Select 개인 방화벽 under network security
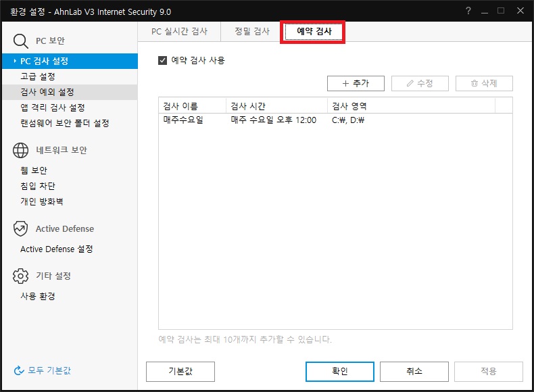Viewport: 534px width, 392px height. 42,201
